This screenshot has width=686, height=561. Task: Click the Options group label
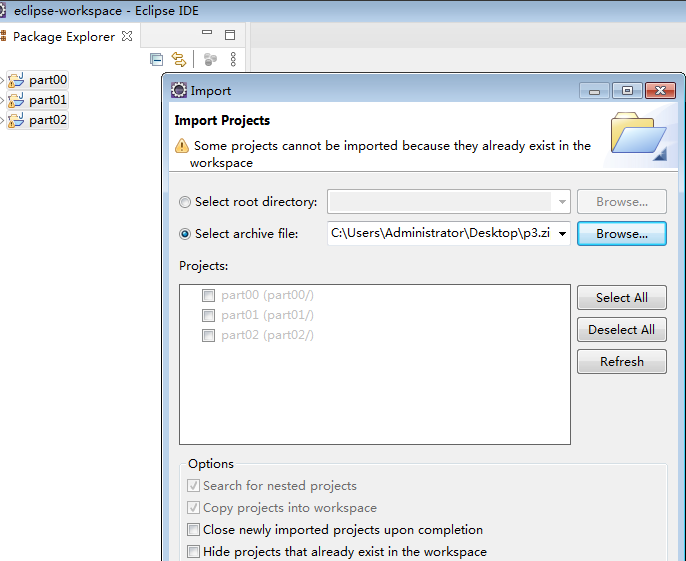[x=211, y=464]
